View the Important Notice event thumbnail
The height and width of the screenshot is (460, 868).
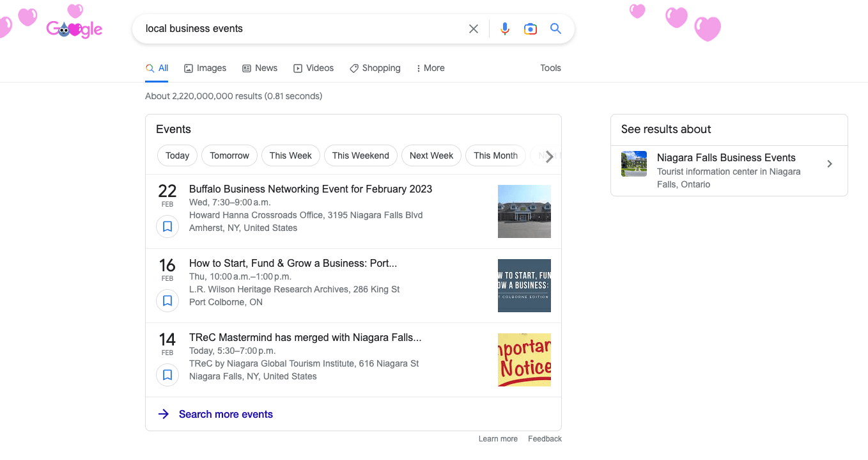524,360
